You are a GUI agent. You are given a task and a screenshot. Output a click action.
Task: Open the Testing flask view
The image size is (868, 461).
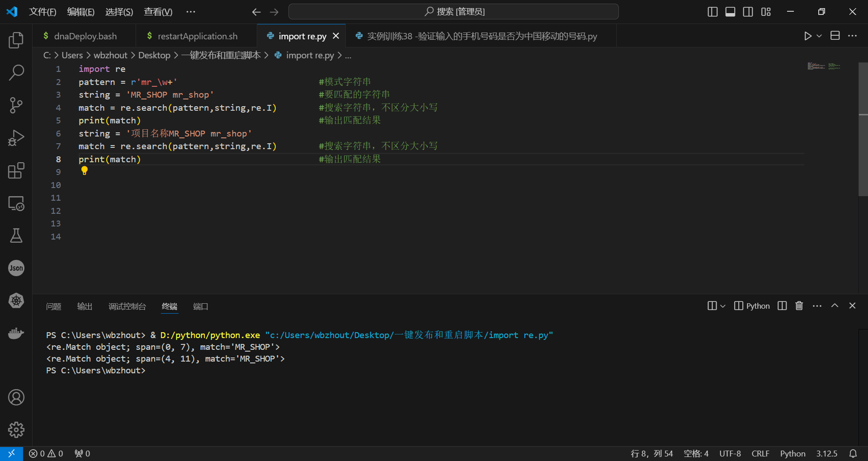(16, 235)
